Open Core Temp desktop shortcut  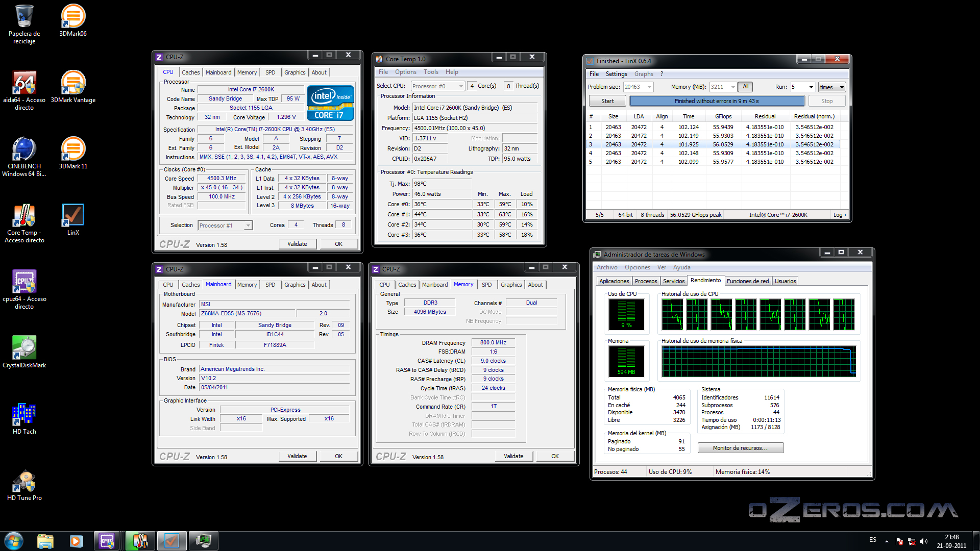[x=24, y=223]
